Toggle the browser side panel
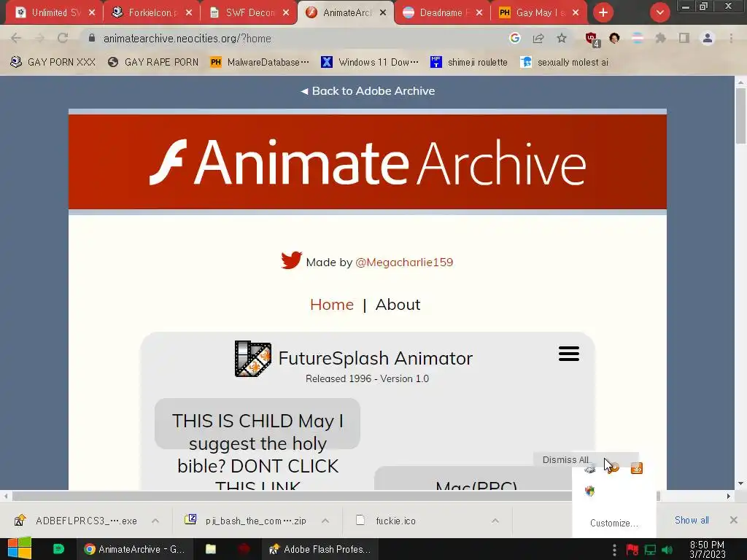This screenshot has width=747, height=560. [x=684, y=38]
